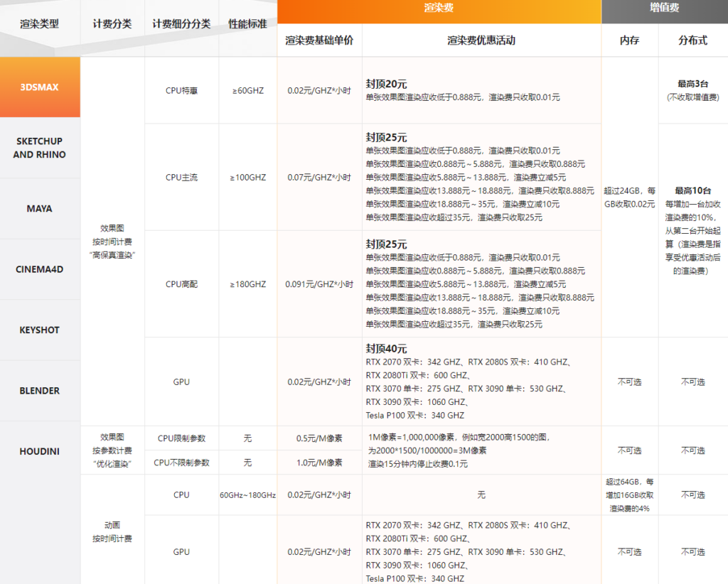
Task: Click the 内存 column header
Action: tap(630, 40)
